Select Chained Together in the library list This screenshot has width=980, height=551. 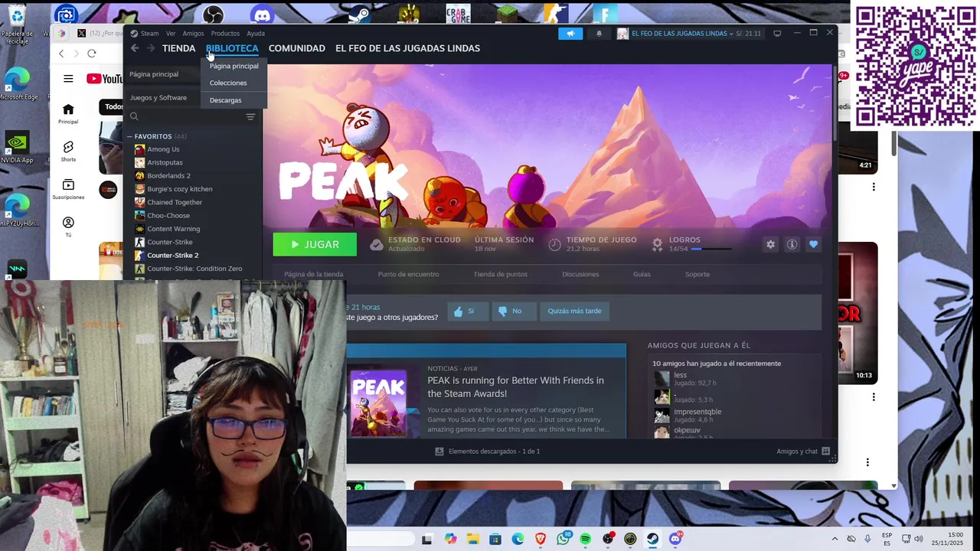tap(175, 202)
